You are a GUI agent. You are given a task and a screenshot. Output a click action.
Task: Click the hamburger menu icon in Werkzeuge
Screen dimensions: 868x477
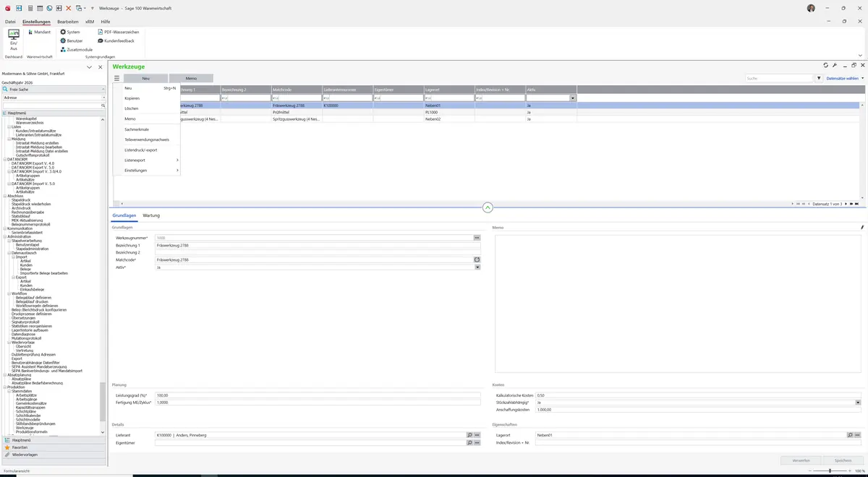[x=116, y=78]
